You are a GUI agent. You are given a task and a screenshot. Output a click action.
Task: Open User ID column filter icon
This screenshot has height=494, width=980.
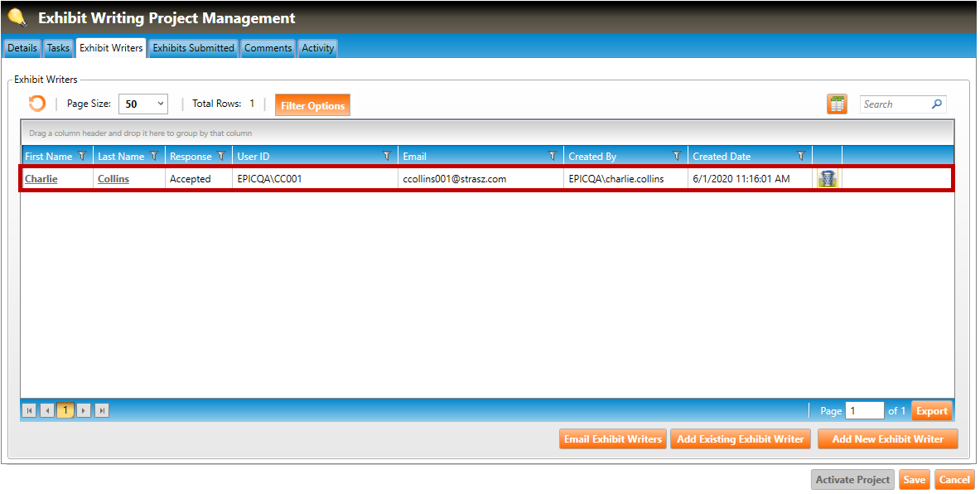coord(387,156)
